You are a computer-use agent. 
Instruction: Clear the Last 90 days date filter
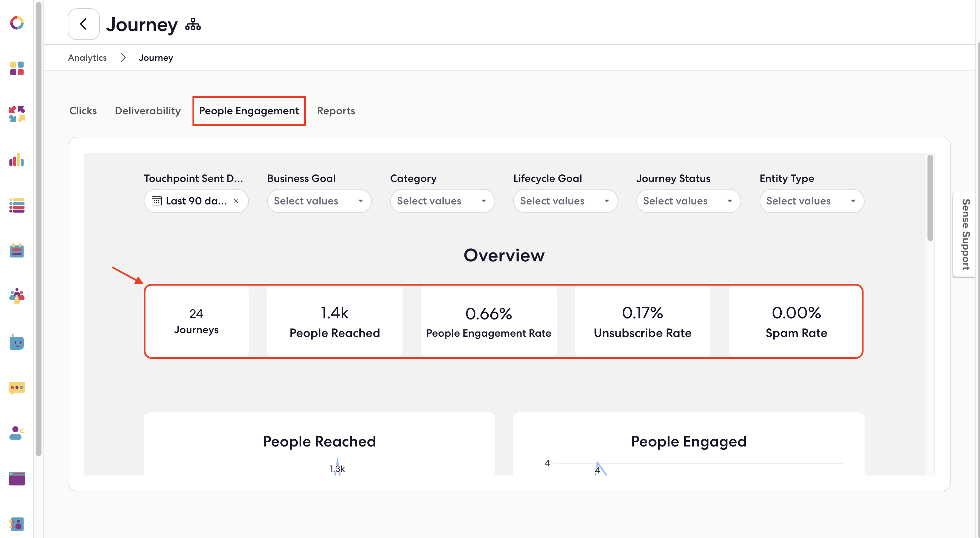tap(236, 201)
